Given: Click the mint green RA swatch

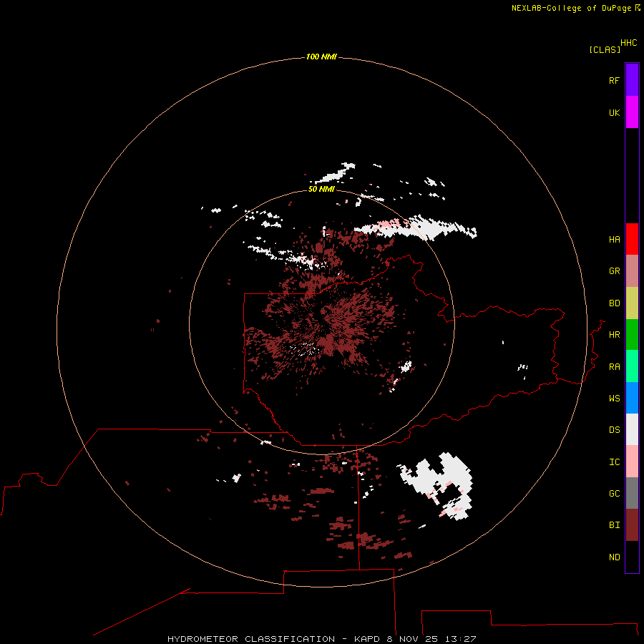Looking at the screenshot, I should pyautogui.click(x=632, y=366).
